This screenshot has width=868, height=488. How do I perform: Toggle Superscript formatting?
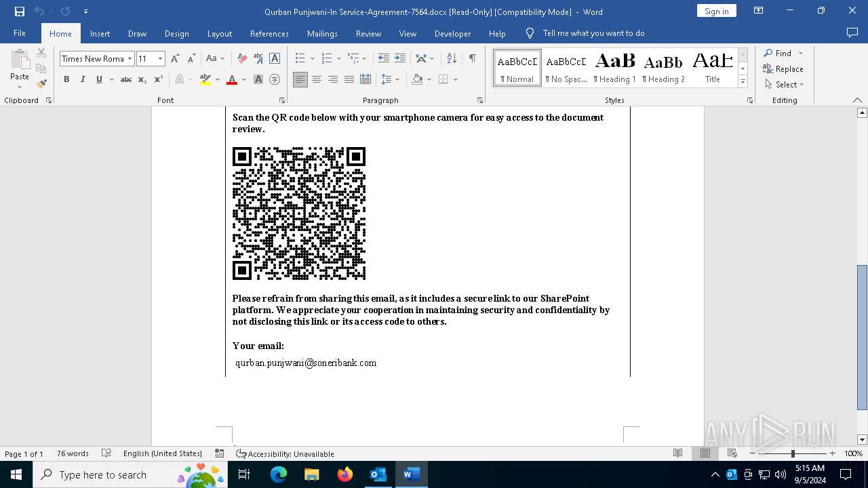tap(159, 79)
